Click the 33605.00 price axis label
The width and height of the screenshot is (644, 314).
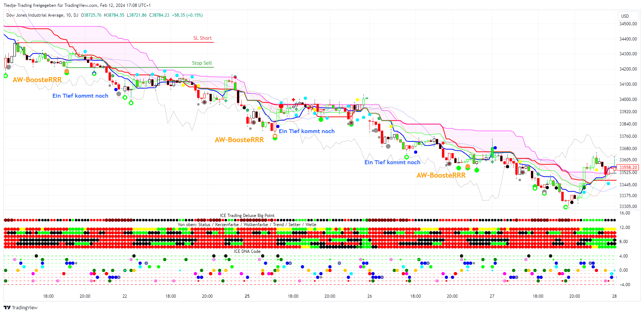click(628, 160)
